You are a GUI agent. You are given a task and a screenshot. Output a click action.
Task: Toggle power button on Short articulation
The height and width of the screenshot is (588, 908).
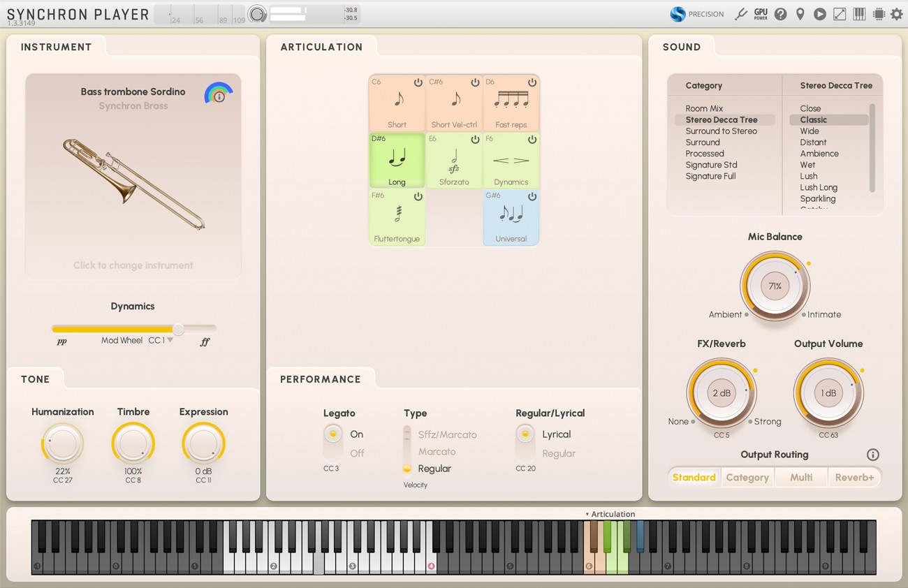click(x=418, y=82)
